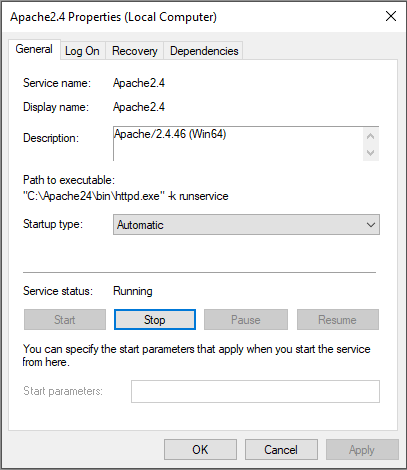Image resolution: width=407 pixels, height=470 pixels.
Task: Cancel the properties dialog
Action: tap(281, 450)
